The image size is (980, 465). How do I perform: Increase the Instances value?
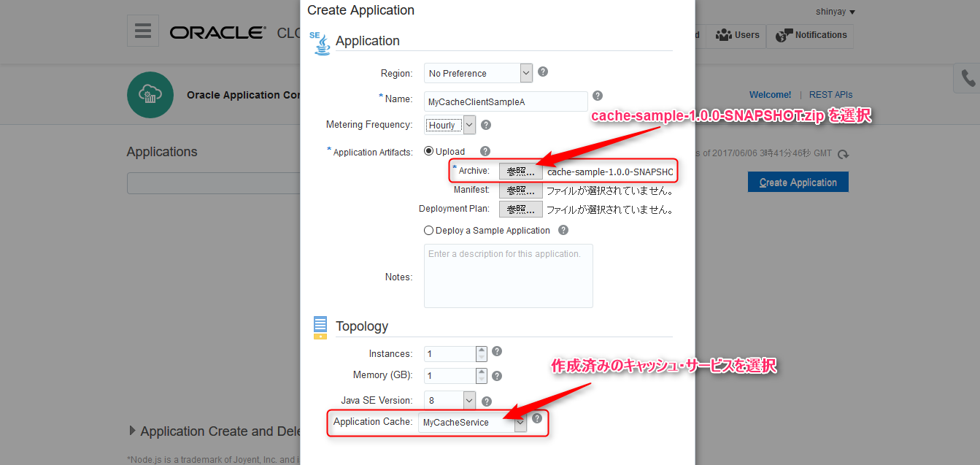pyautogui.click(x=482, y=350)
